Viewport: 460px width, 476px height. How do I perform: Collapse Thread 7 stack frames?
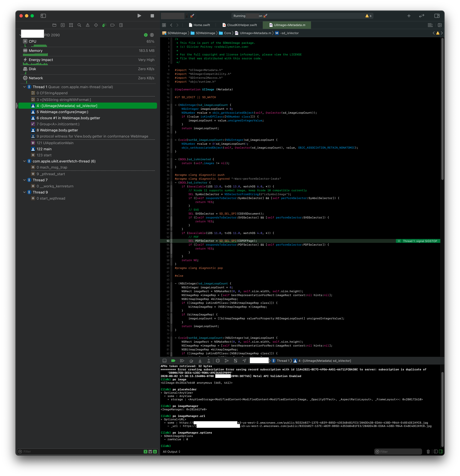[x=25, y=180]
